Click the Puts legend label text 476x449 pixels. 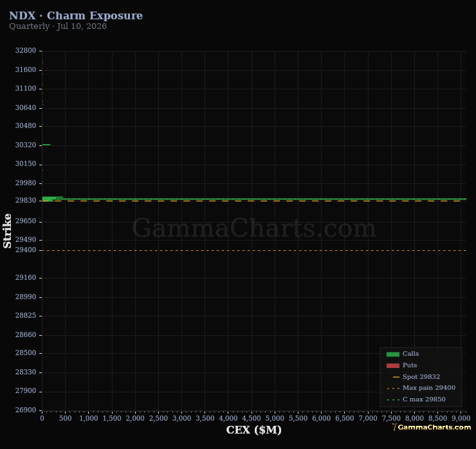pos(410,365)
